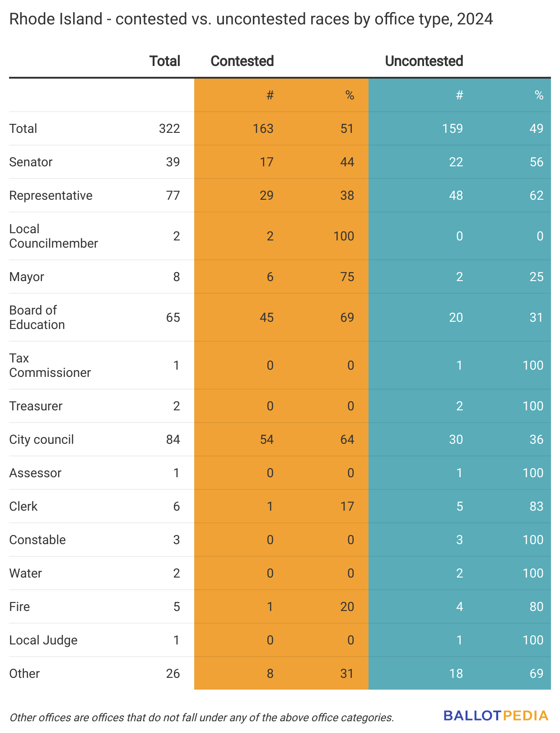Click the Tax Commissioner row label
The height and width of the screenshot is (733, 560).
click(x=50, y=365)
